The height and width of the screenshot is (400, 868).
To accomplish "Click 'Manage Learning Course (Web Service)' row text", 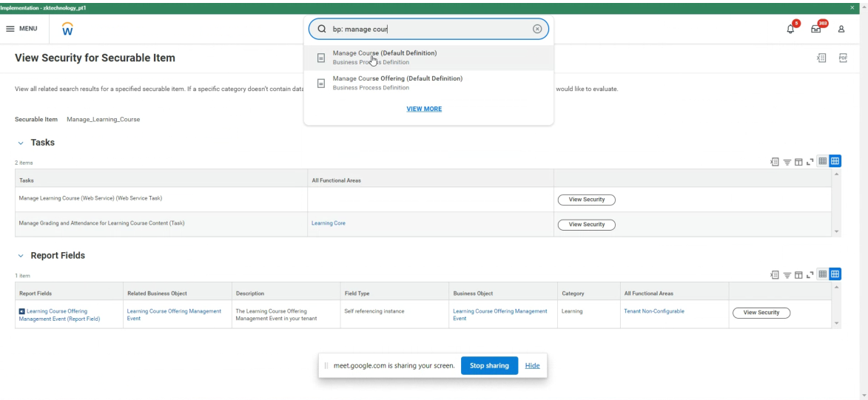I will click(x=90, y=198).
